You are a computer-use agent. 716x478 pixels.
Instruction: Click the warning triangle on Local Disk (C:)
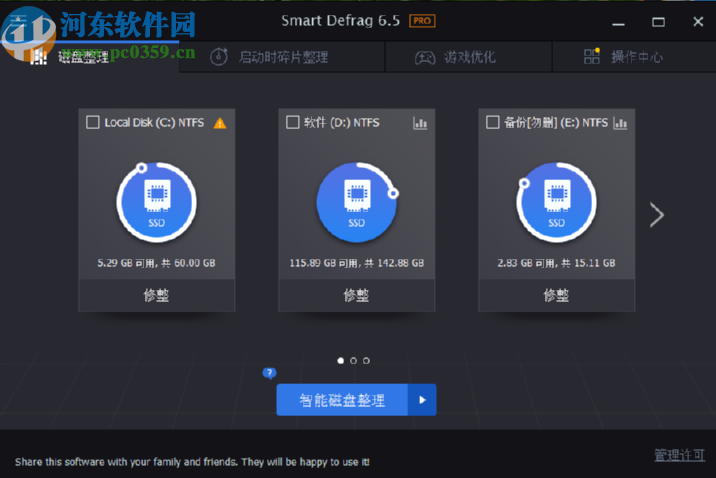click(220, 123)
